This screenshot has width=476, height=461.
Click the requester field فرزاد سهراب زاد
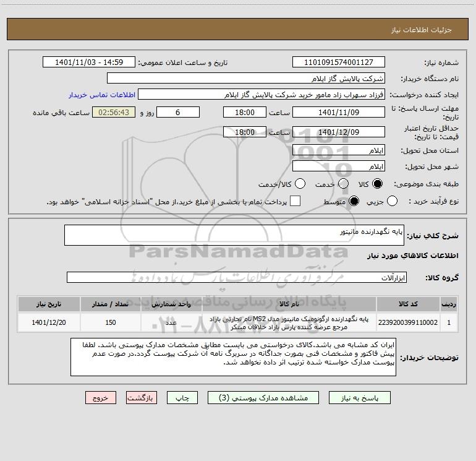pos(261,94)
